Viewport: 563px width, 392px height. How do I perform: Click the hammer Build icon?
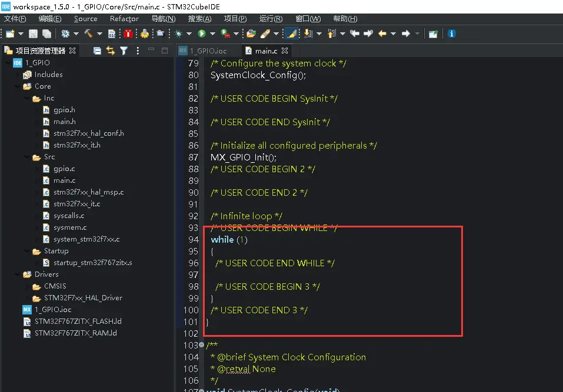click(x=88, y=33)
